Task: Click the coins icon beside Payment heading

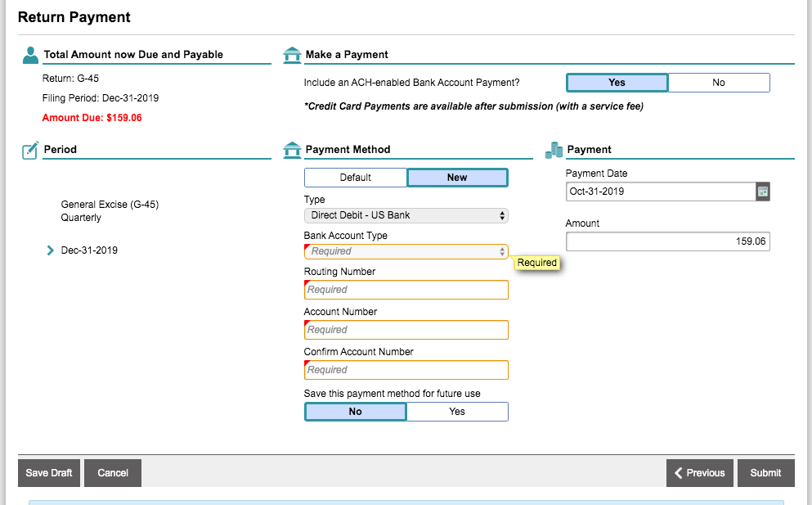Action: tap(554, 150)
